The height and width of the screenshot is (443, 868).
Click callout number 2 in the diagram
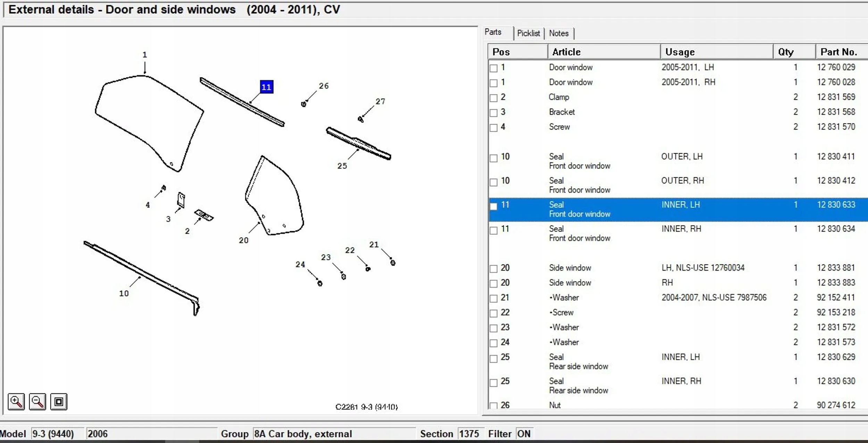(187, 231)
